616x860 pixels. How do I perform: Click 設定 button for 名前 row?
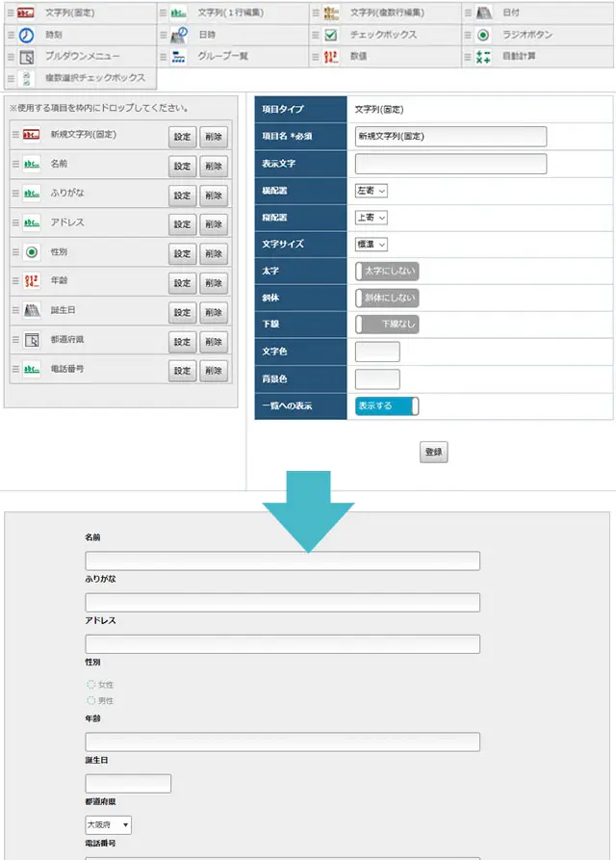click(x=182, y=167)
